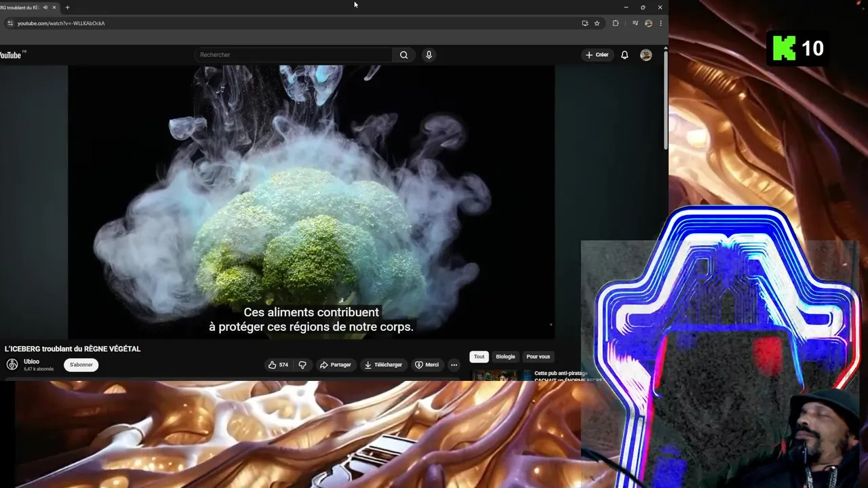868x488 pixels.
Task: Click the install app icon in address bar
Action: tap(585, 23)
